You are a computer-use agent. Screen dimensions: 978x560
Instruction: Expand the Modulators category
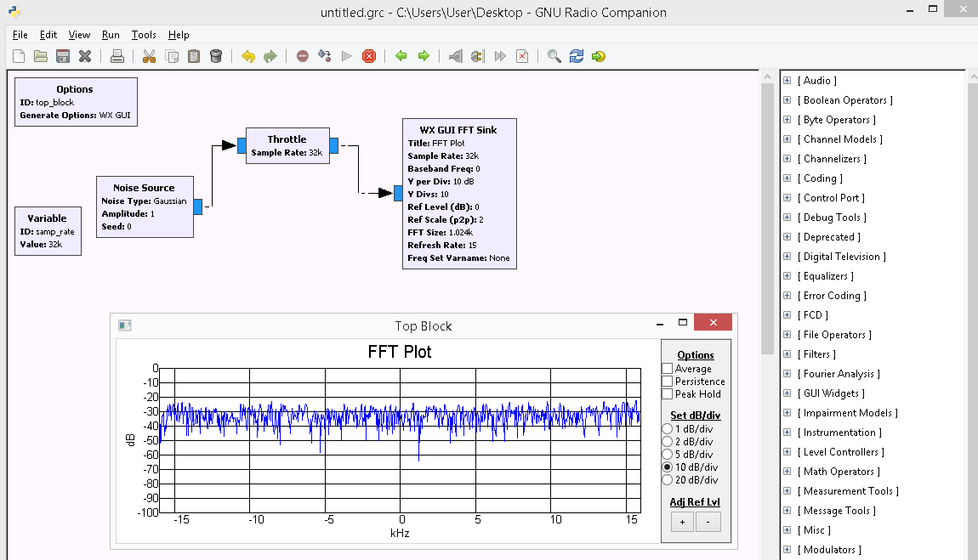click(788, 550)
